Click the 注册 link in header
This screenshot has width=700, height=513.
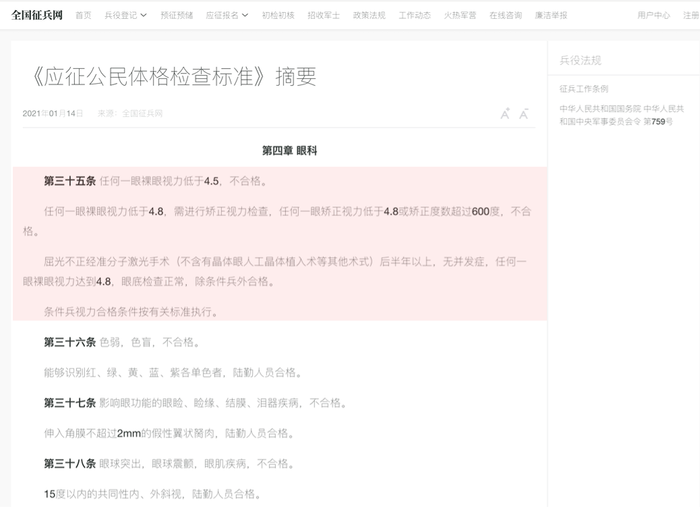pyautogui.click(x=691, y=15)
